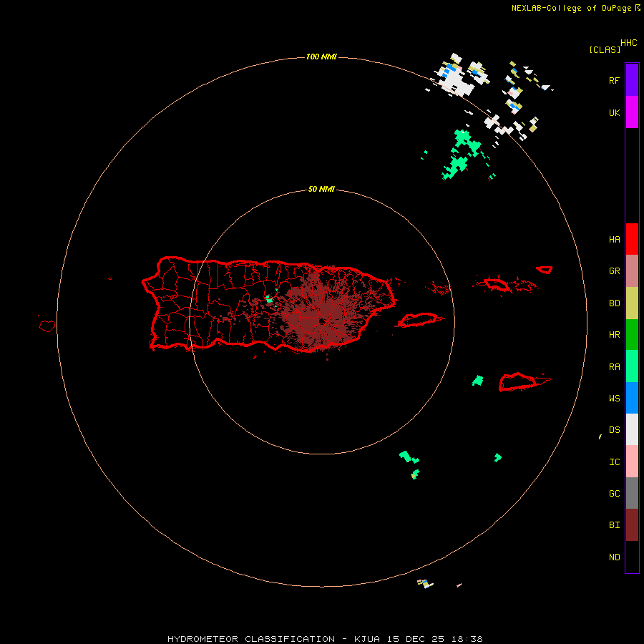Click Vieques island outline
The height and width of the screenshot is (644, 644).
(418, 320)
